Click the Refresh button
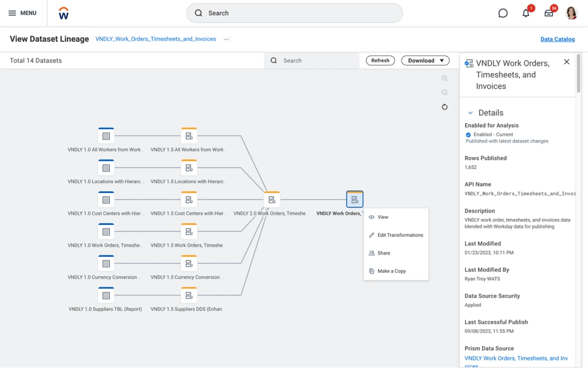The width and height of the screenshot is (588, 368). (x=380, y=61)
